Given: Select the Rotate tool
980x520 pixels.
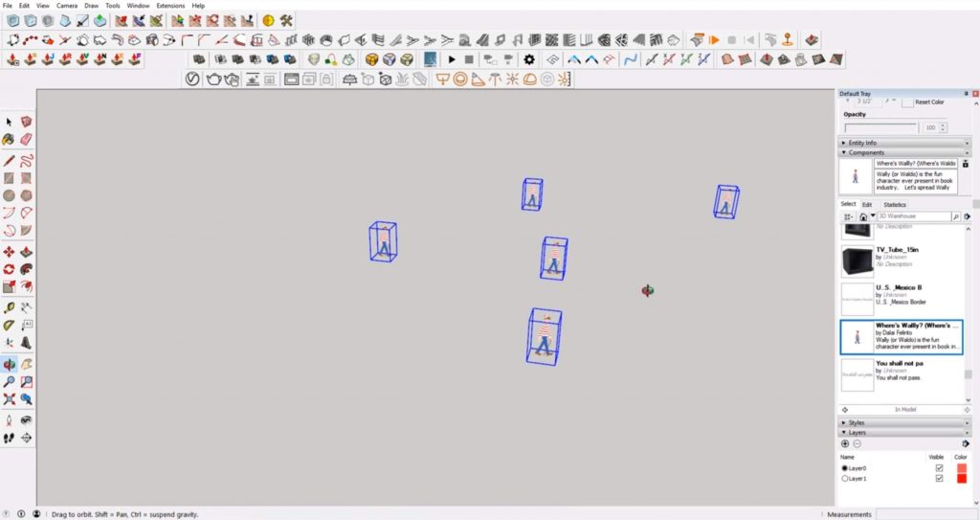Looking at the screenshot, I should pos(9,269).
